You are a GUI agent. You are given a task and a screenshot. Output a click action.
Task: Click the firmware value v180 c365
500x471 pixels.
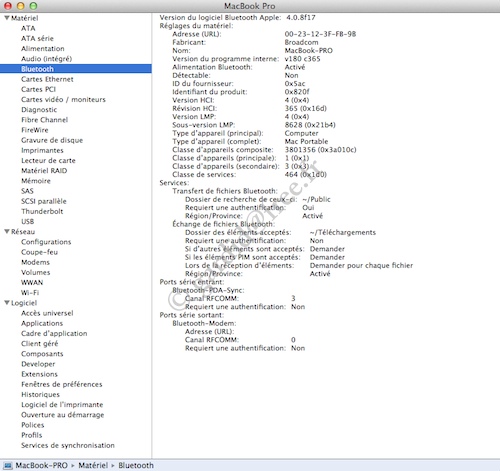pos(302,59)
